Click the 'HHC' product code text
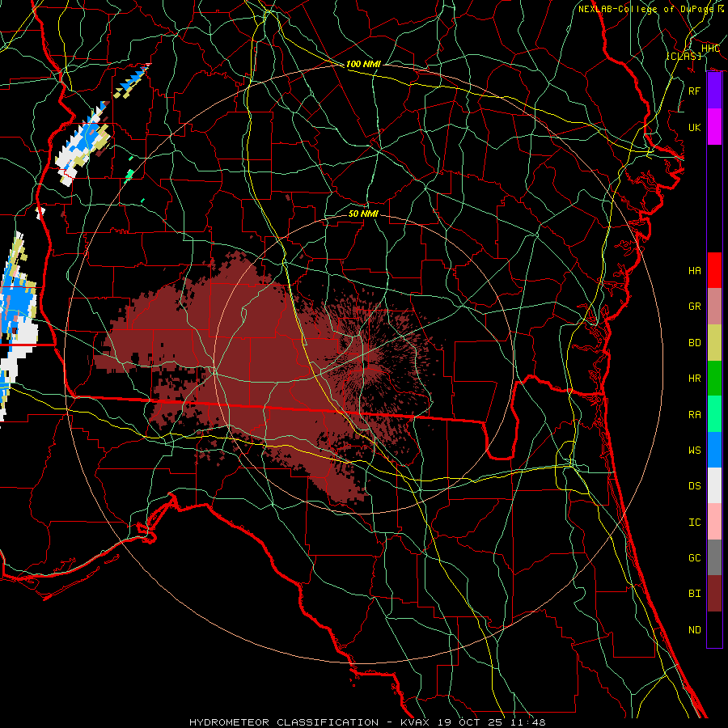Image resolution: width=728 pixels, height=728 pixels. (710, 49)
